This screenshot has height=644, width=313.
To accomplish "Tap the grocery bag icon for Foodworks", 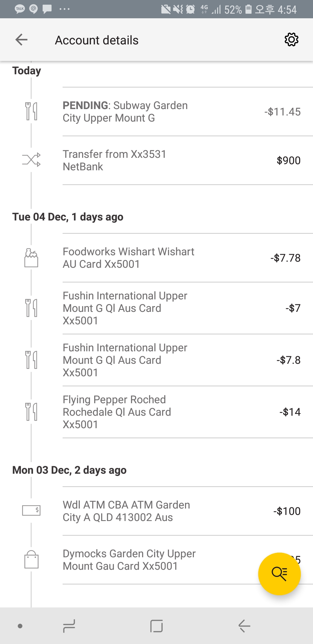I will click(x=31, y=258).
